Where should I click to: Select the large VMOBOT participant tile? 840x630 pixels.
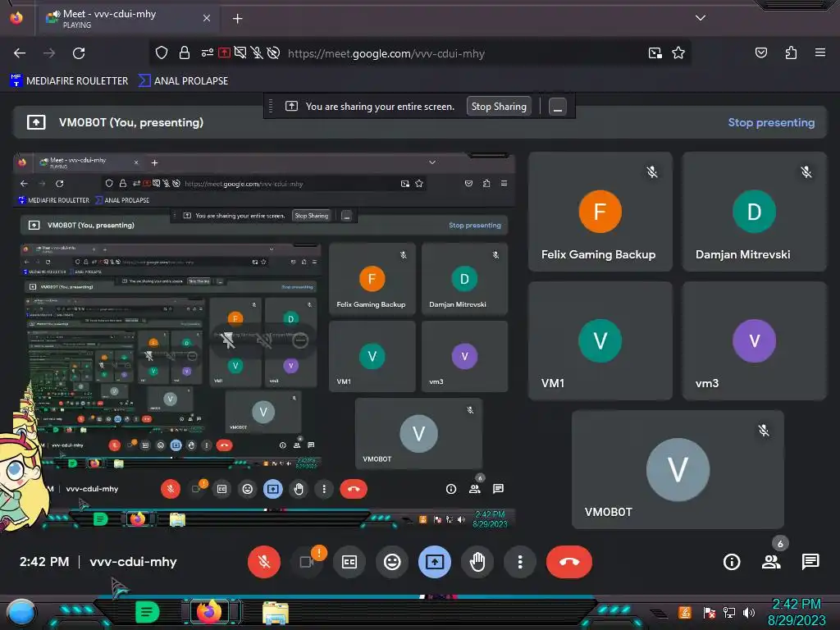(678, 470)
